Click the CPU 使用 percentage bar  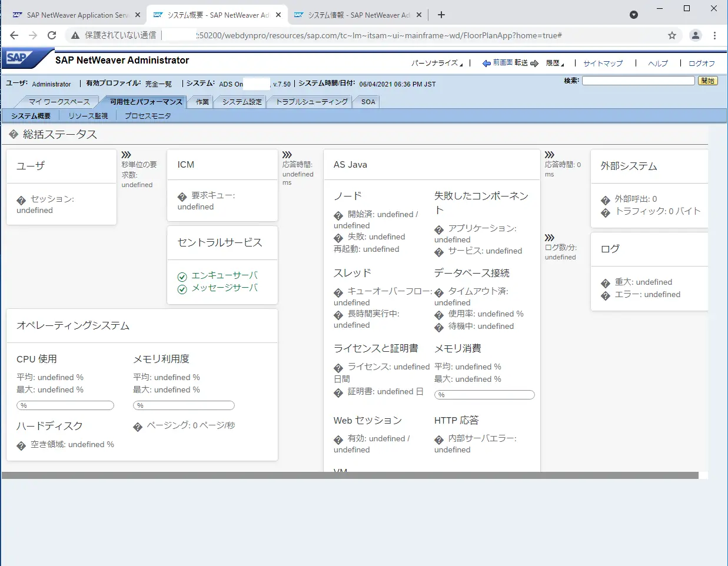pyautogui.click(x=65, y=405)
